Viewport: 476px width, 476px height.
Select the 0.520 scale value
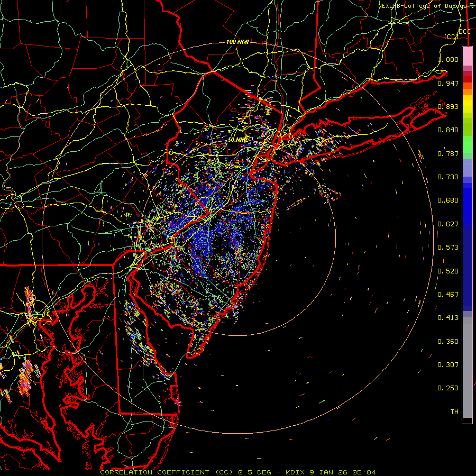pyautogui.click(x=448, y=271)
